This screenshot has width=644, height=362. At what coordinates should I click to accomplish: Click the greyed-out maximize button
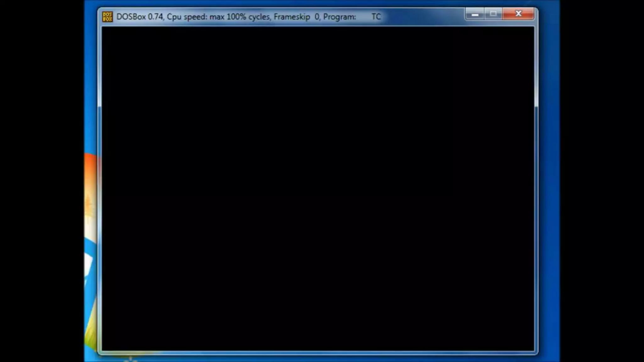[493, 14]
